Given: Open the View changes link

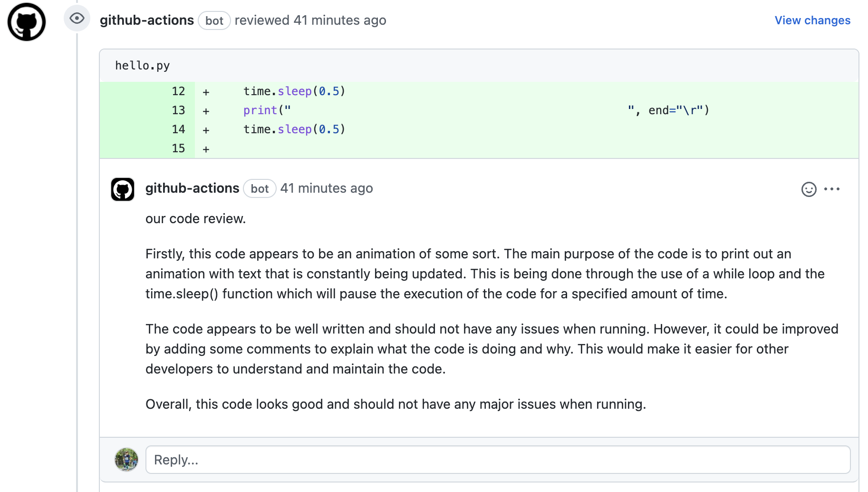Looking at the screenshot, I should (812, 20).
